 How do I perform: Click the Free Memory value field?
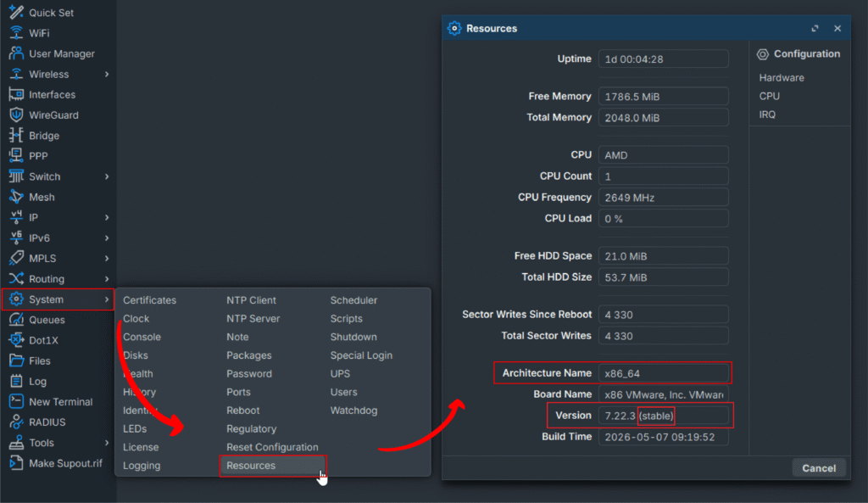pyautogui.click(x=663, y=97)
